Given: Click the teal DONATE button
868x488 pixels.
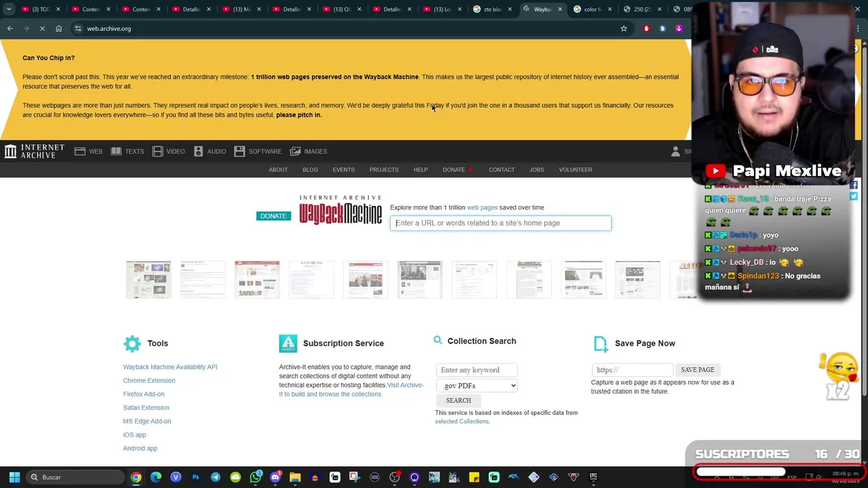Looking at the screenshot, I should (273, 216).
